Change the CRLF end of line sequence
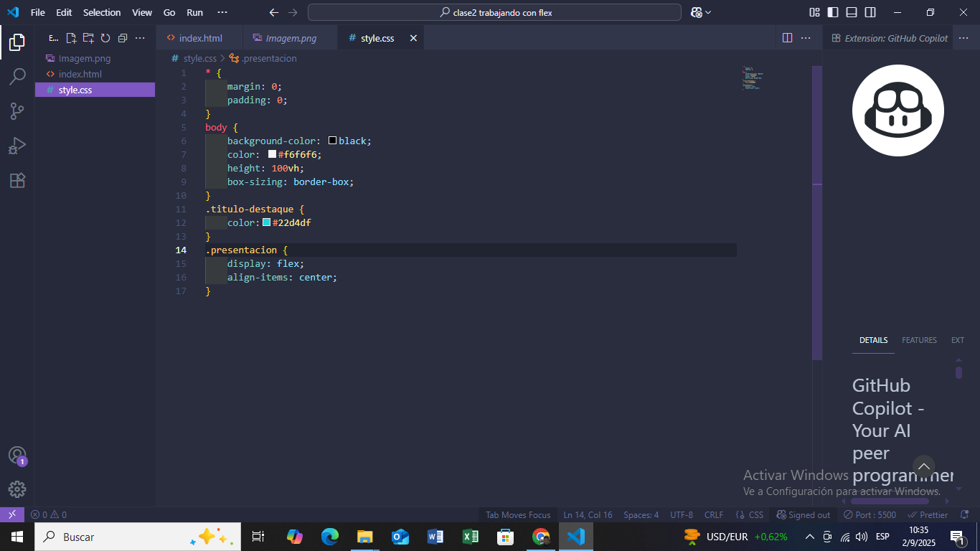This screenshot has width=980, height=551. click(x=714, y=514)
